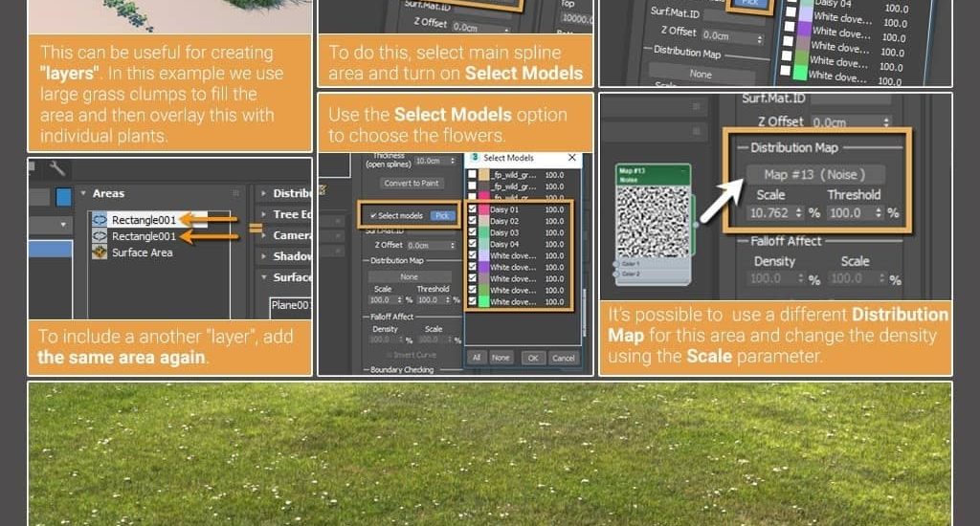
Task: Click the blue color swatch beside Areas
Action: (63, 197)
